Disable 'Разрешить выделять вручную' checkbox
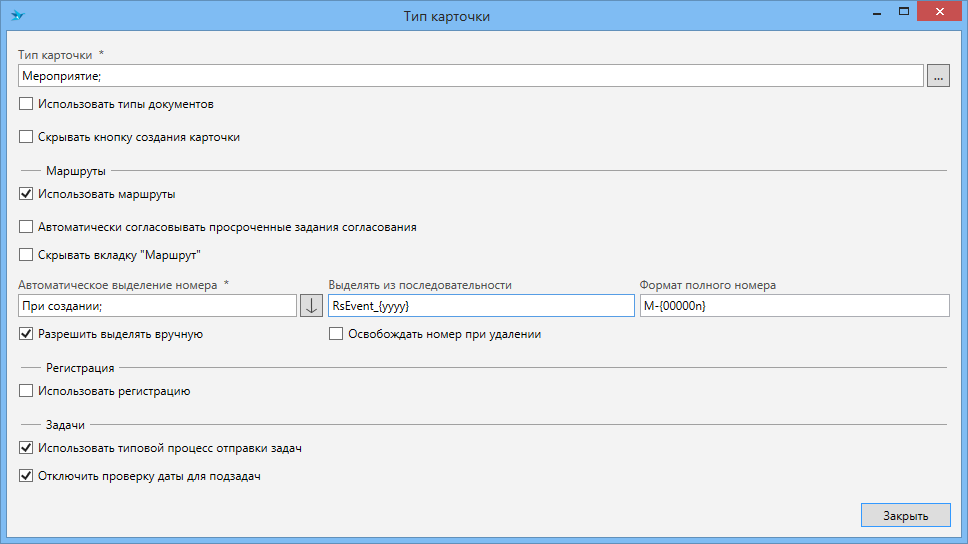Image resolution: width=968 pixels, height=544 pixels. click(x=26, y=334)
